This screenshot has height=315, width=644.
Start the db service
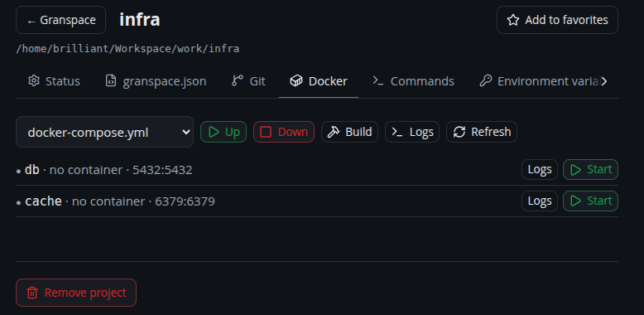coord(590,169)
